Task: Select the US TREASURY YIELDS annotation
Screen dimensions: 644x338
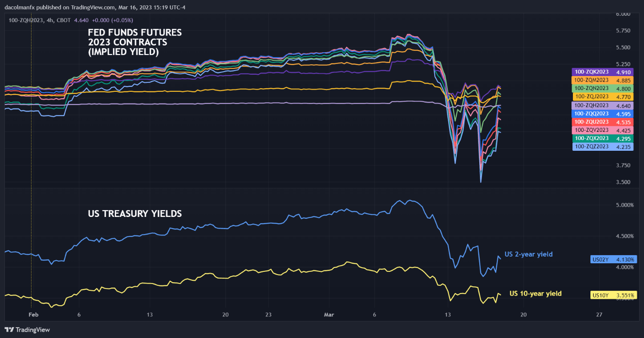Action: tap(135, 214)
